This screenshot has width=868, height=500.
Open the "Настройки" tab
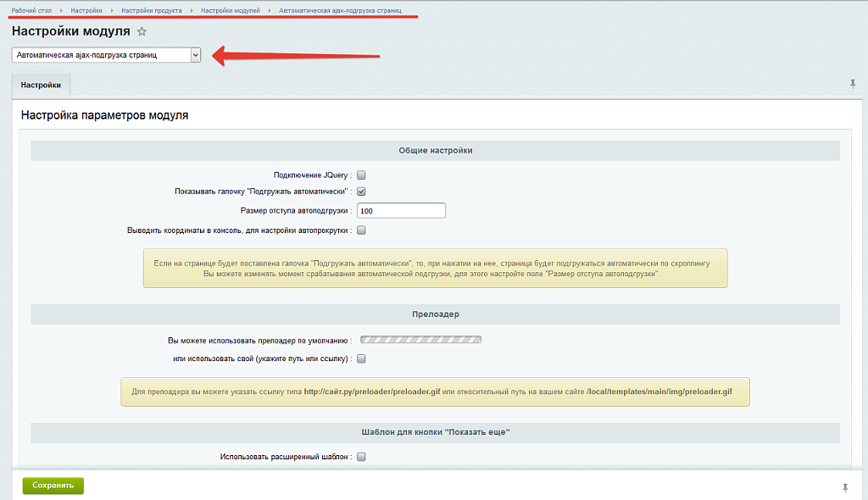pyautogui.click(x=41, y=85)
